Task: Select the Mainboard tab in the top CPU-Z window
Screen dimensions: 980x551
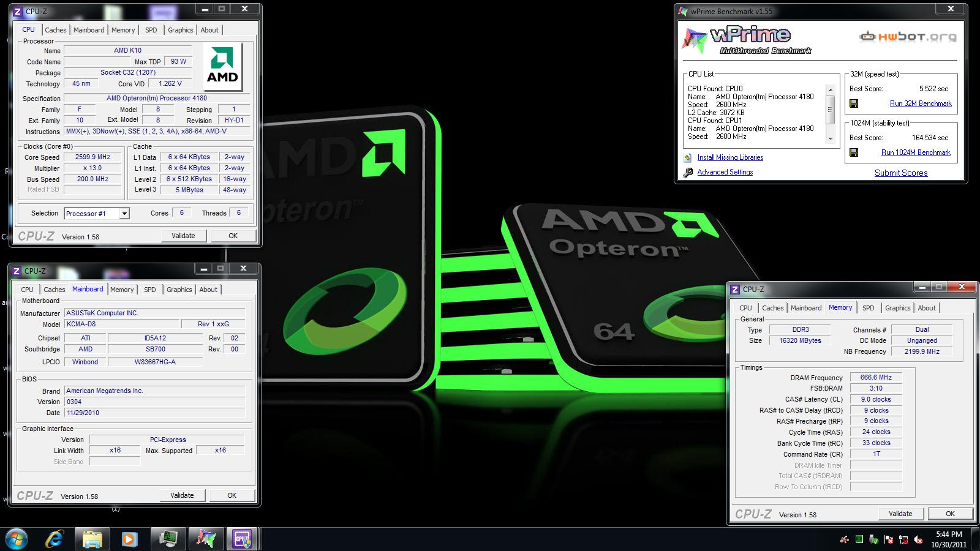Action: coord(89,30)
